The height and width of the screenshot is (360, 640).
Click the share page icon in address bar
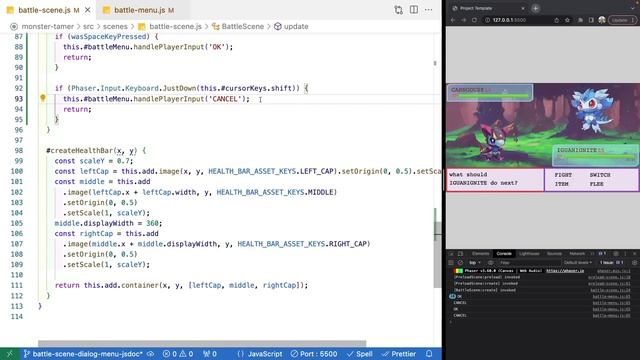point(556,20)
